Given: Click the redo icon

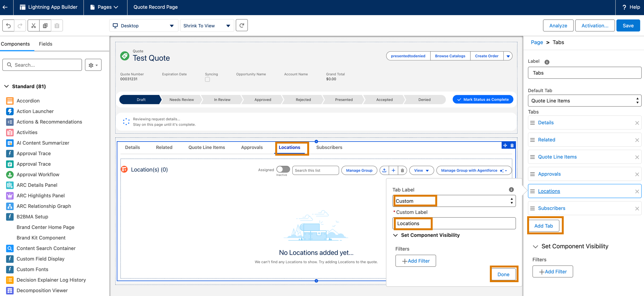Looking at the screenshot, I should (x=20, y=25).
